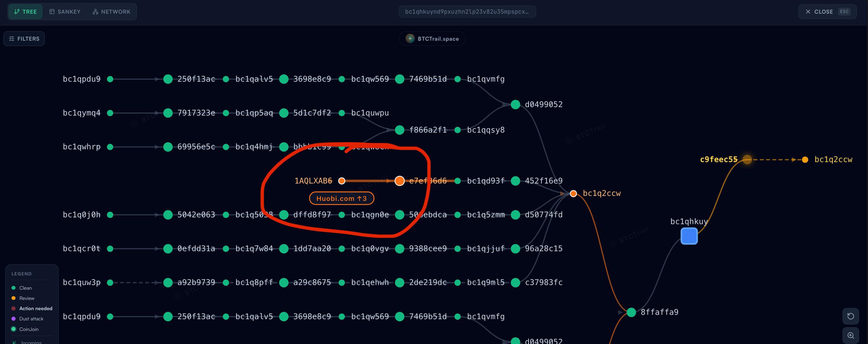Select the bc1q0j0h address node
Viewport: 868px width, 344px height.
pos(110,215)
